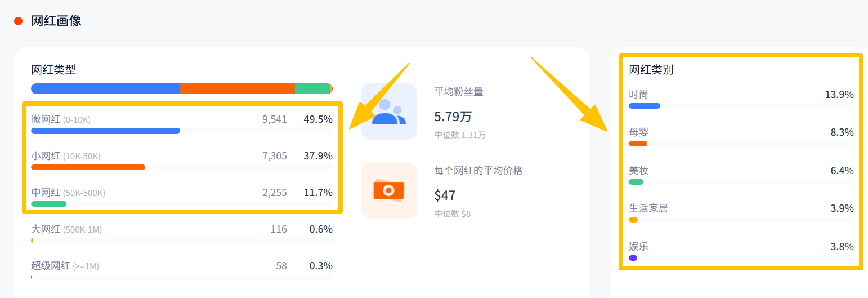Click the 5.79万 average followers value
The height and width of the screenshot is (298, 868).
[x=453, y=117]
